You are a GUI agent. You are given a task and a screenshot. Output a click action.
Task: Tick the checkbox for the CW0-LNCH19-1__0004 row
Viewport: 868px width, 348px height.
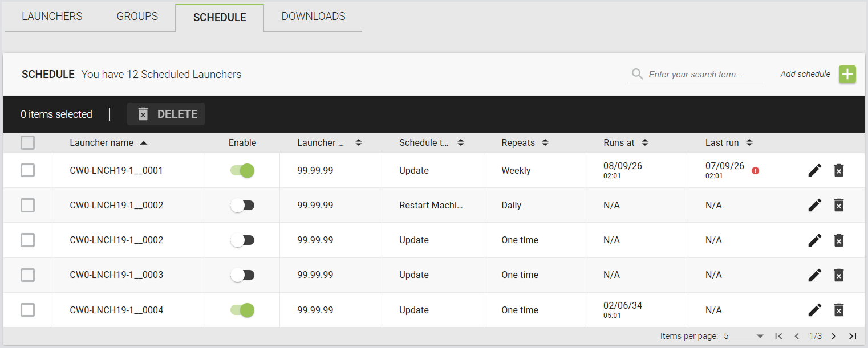click(27, 310)
